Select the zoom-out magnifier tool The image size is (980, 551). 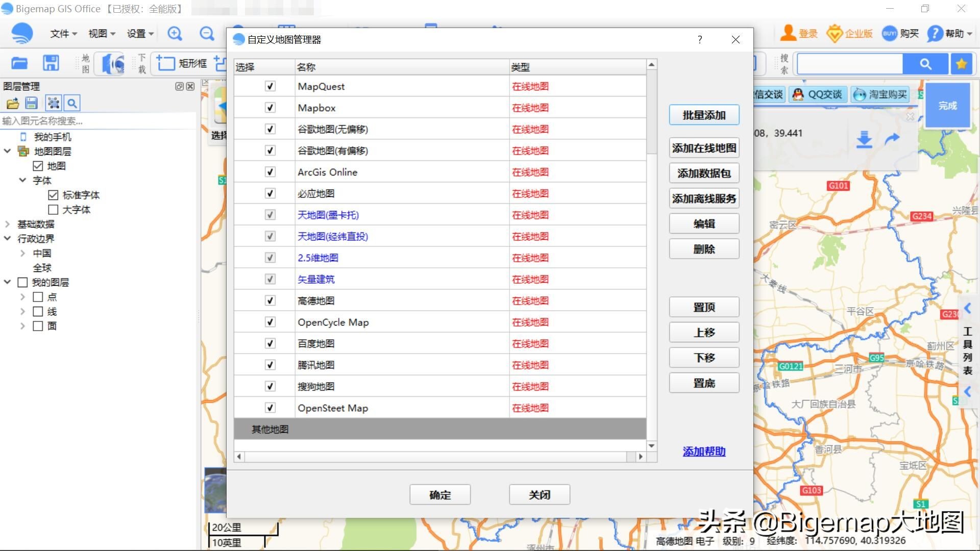[206, 33]
